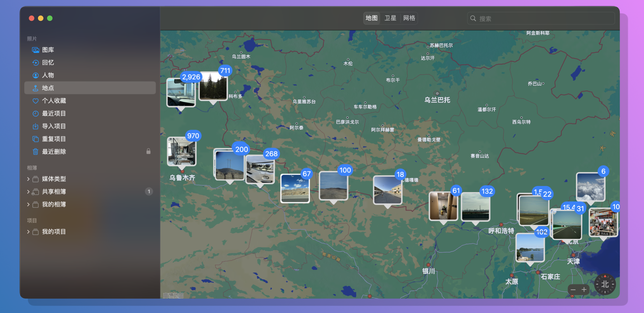Open the 人物 people icon
Image resolution: width=644 pixels, height=313 pixels.
pos(36,75)
